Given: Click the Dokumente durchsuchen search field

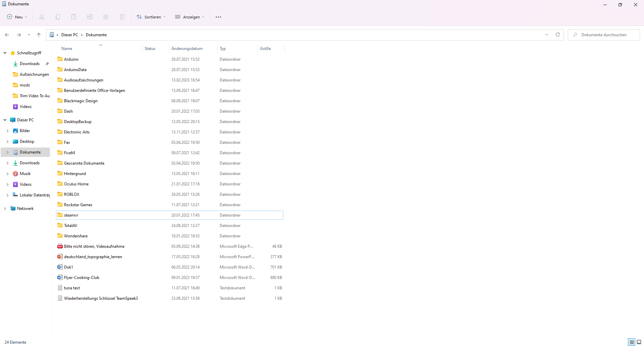Looking at the screenshot, I should (604, 35).
